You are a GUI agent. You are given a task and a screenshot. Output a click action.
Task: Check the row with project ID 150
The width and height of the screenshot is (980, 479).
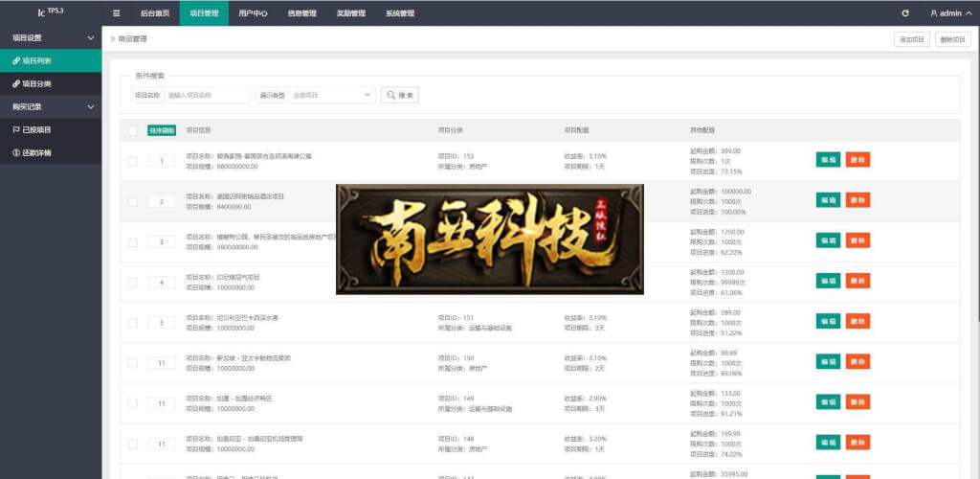(x=132, y=363)
